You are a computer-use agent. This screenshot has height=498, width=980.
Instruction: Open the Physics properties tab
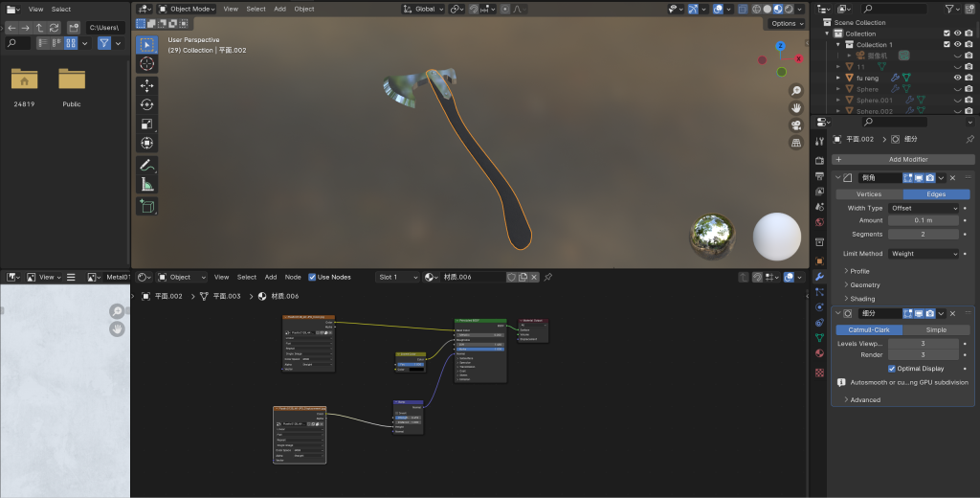coord(819,307)
